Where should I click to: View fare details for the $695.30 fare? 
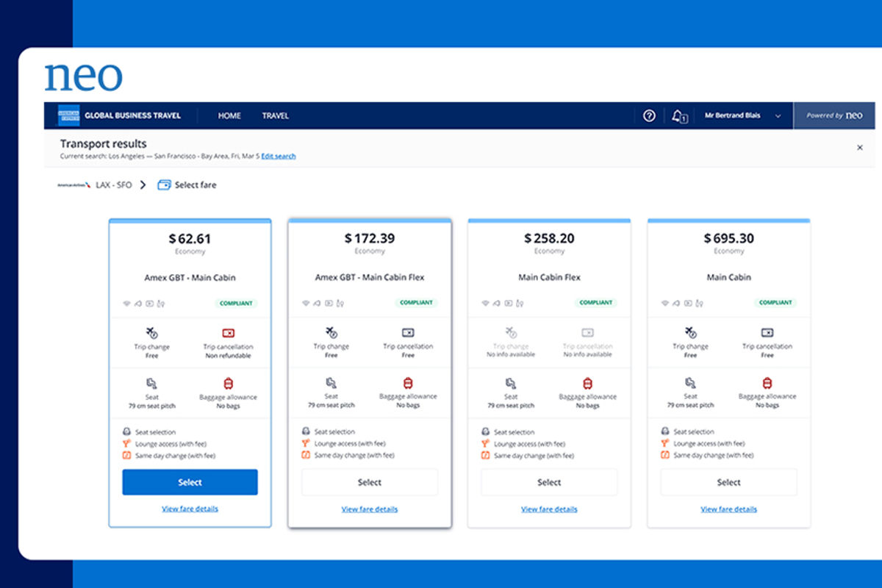tap(728, 509)
